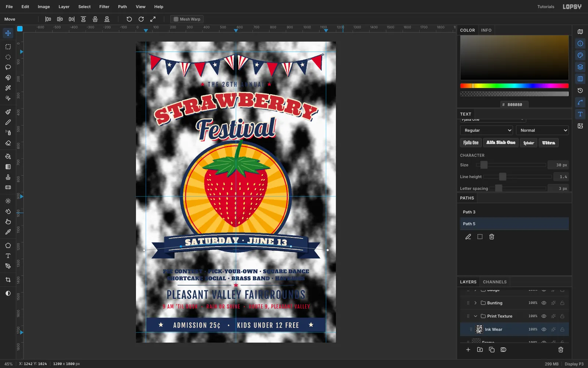Select the polygon Shape tool
The height and width of the screenshot is (368, 588).
(x=8, y=245)
